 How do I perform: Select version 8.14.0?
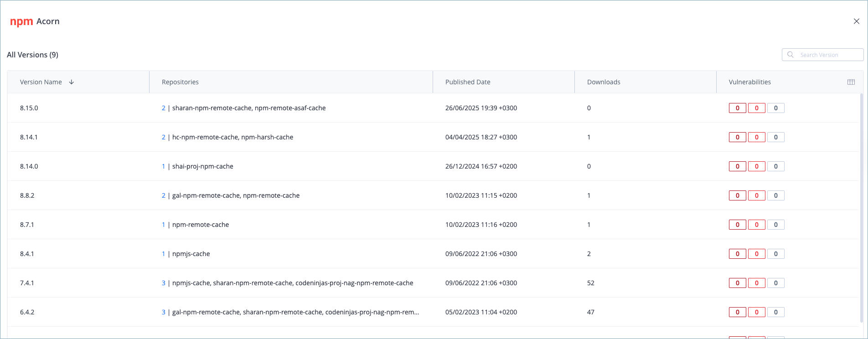pos(29,166)
